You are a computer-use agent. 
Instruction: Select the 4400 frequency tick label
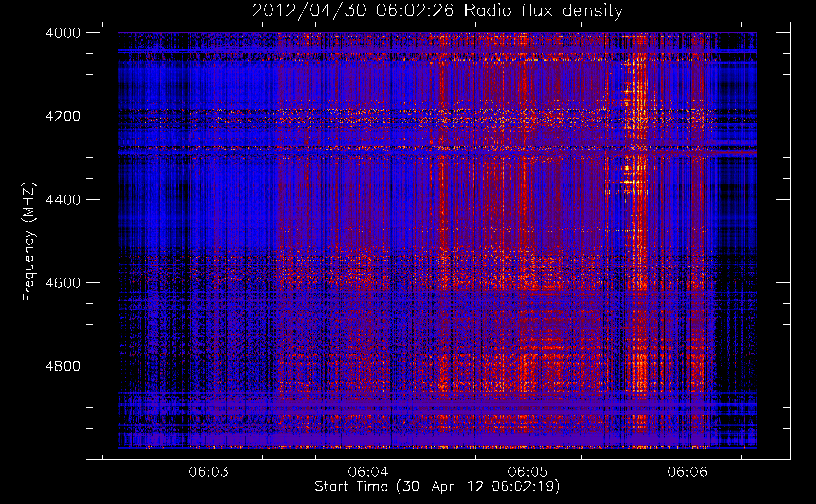(63, 200)
